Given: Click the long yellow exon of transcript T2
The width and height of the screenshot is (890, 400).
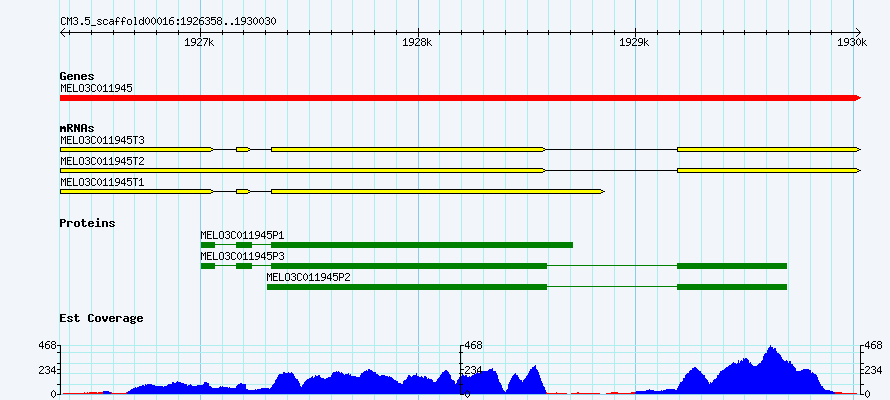Looking at the screenshot, I should tap(303, 170).
